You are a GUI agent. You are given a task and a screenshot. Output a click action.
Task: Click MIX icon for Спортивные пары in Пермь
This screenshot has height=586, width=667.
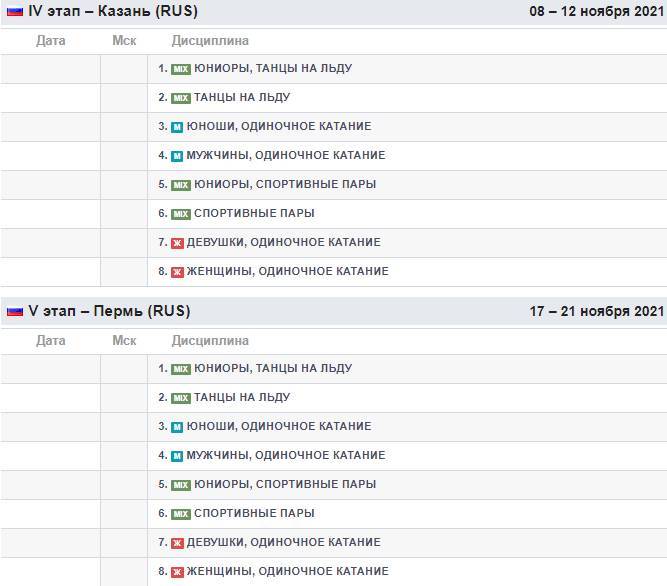[180, 514]
